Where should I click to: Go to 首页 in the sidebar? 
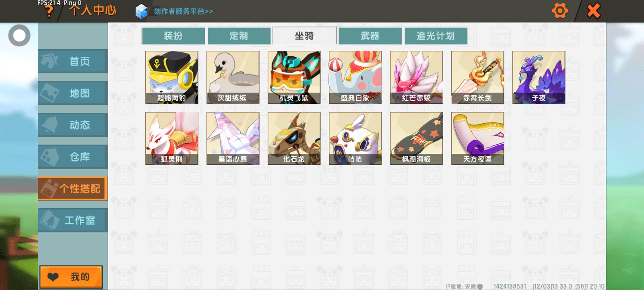(x=73, y=61)
